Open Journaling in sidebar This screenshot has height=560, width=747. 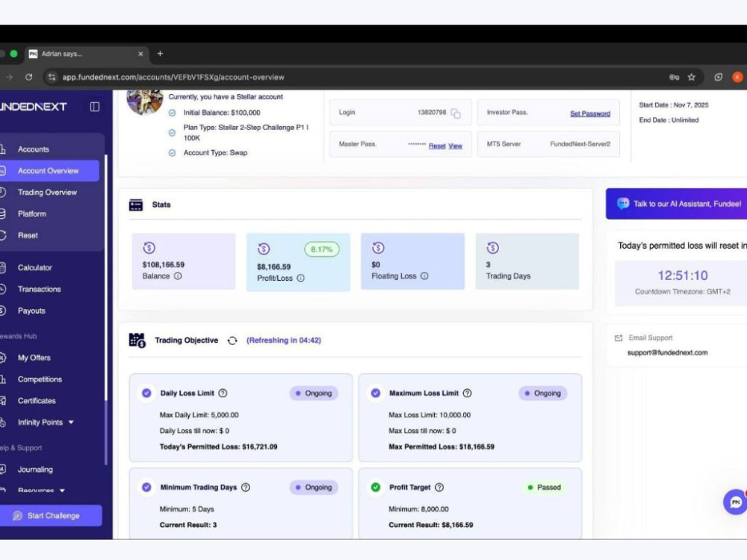(35, 470)
